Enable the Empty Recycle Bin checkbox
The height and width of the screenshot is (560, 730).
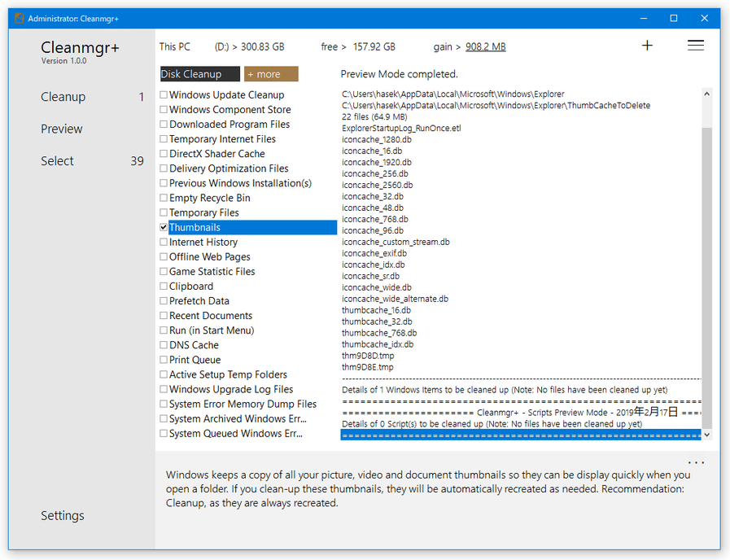coord(164,198)
